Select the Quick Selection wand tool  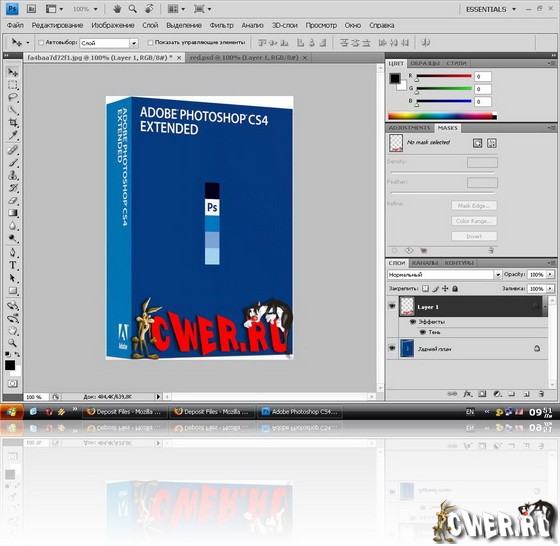[x=12, y=110]
